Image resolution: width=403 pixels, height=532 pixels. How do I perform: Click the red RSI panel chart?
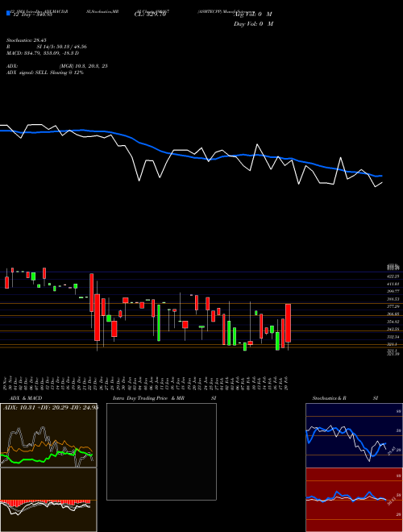[x=354, y=500]
